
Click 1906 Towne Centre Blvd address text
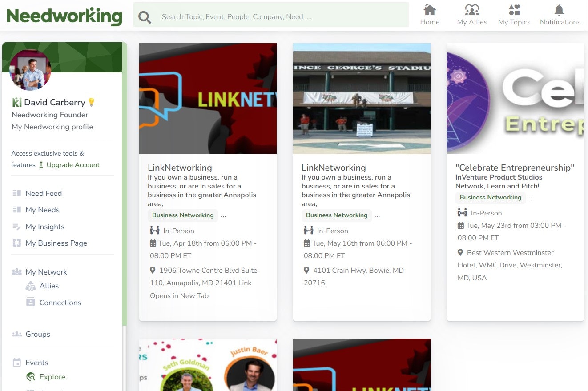[x=204, y=283]
